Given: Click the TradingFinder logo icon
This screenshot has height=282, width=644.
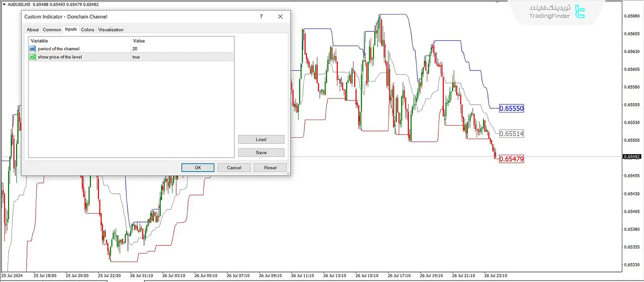Looking at the screenshot, I should [580, 12].
